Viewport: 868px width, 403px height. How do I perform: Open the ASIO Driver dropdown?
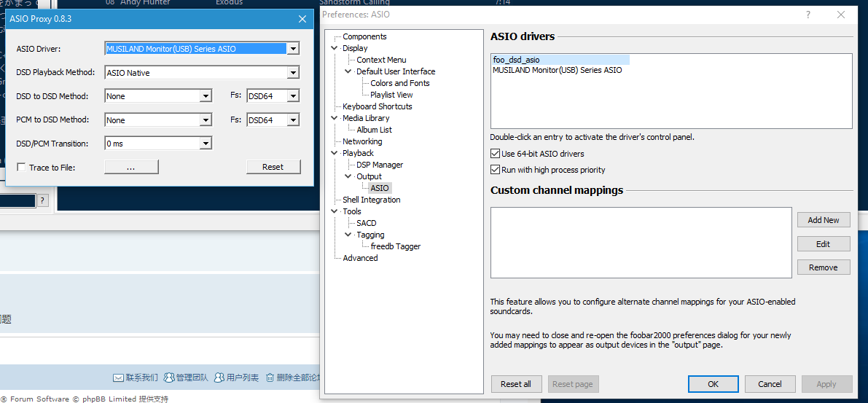[x=293, y=49]
